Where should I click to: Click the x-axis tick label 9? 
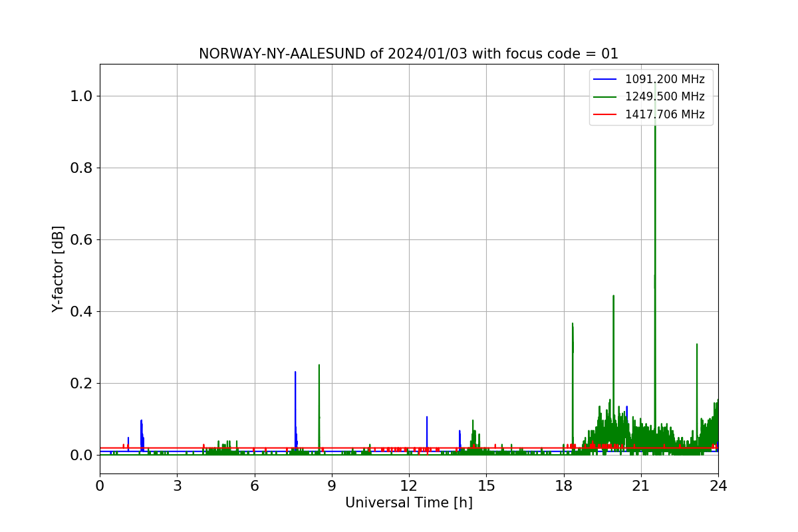(332, 485)
